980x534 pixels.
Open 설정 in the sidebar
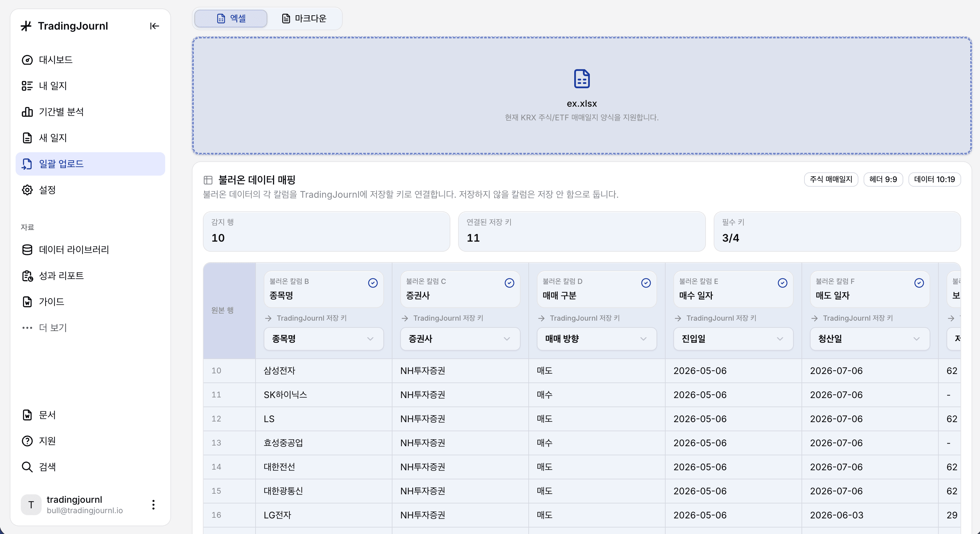click(90, 190)
